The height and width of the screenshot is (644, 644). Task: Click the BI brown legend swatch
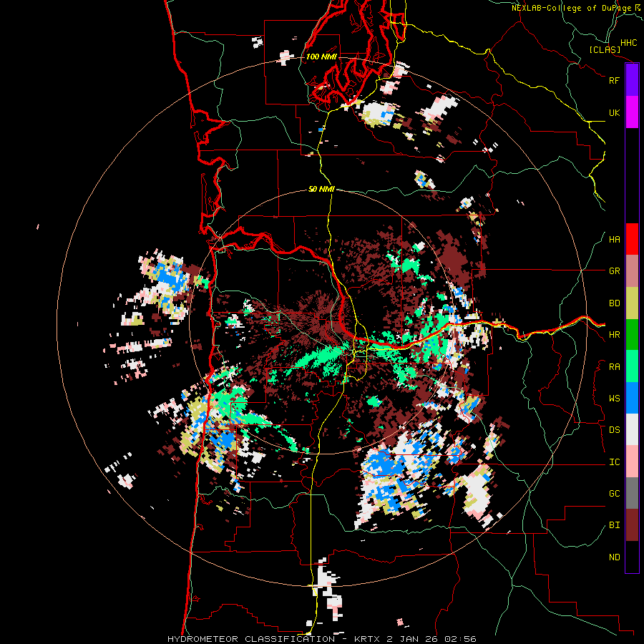632,525
